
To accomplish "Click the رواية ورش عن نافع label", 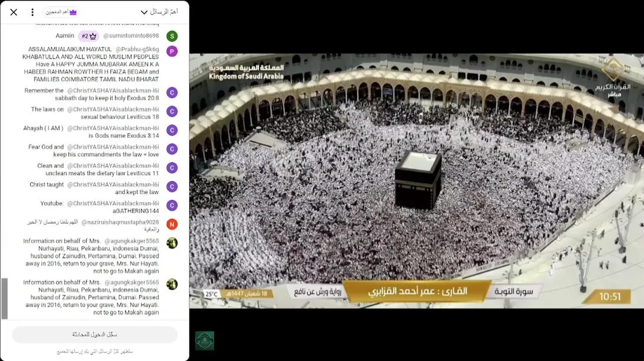I will pos(317,292).
